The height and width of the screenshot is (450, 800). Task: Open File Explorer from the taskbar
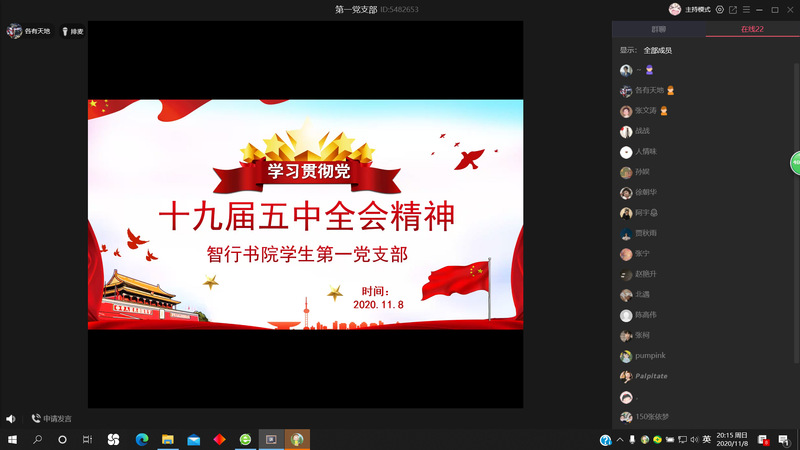(167, 439)
